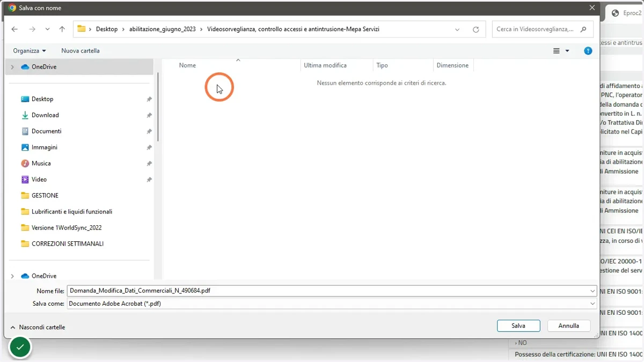This screenshot has width=644, height=362.
Task: Go forward with the right arrow button
Action: click(32, 29)
